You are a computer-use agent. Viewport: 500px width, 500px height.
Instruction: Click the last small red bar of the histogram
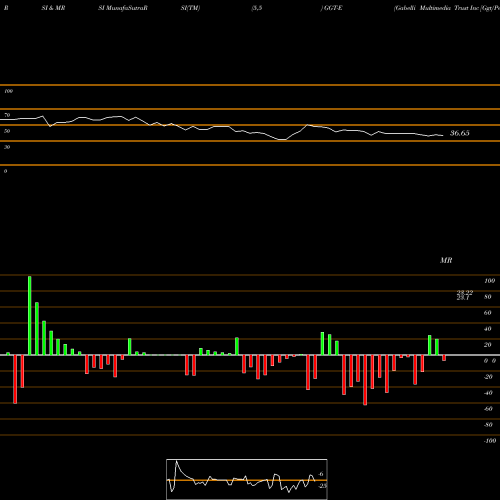(x=444, y=358)
